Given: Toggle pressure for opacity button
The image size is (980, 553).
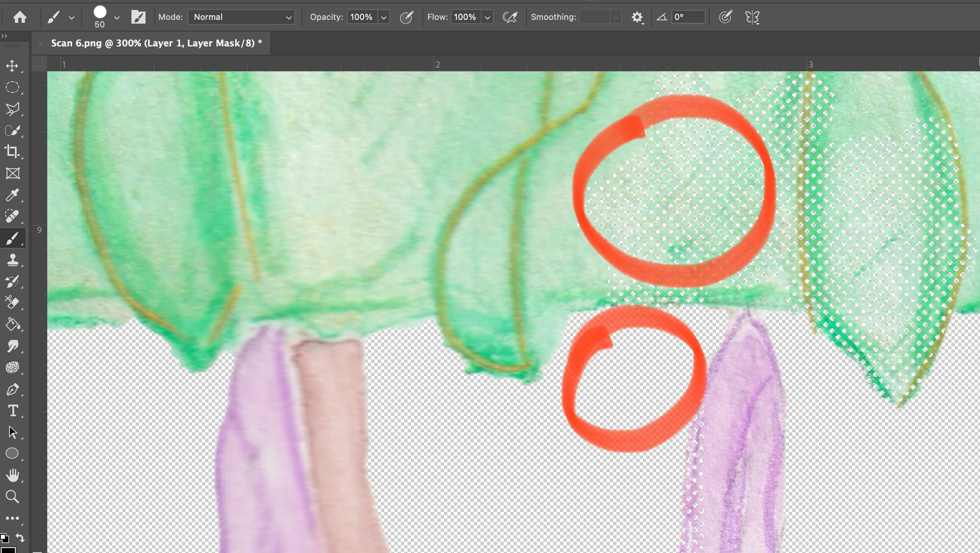Looking at the screenshot, I should pos(406,17).
